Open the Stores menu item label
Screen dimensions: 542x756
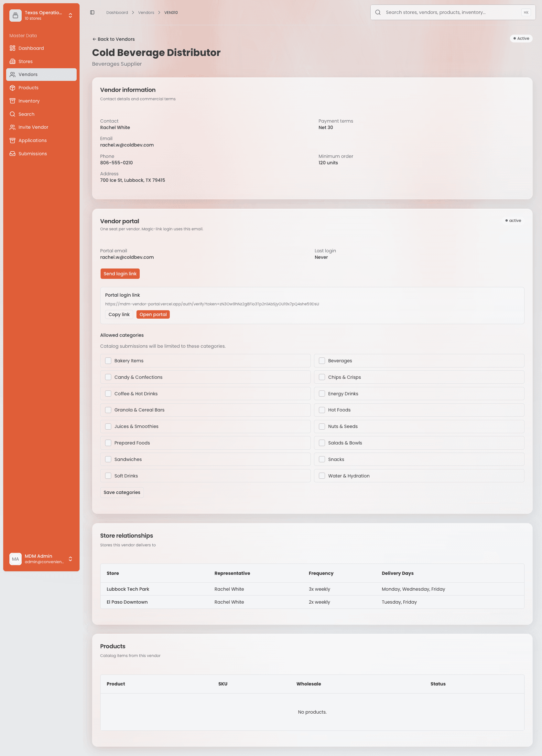[25, 61]
